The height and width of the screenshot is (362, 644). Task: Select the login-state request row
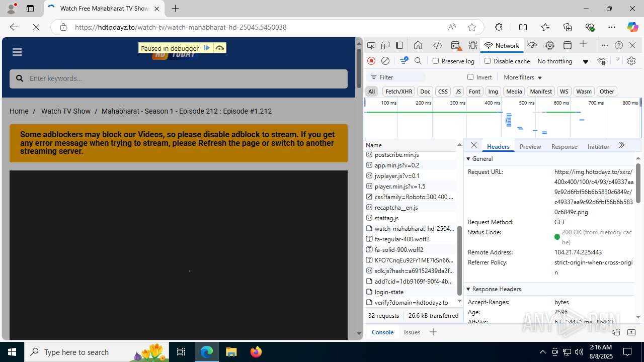(410, 292)
